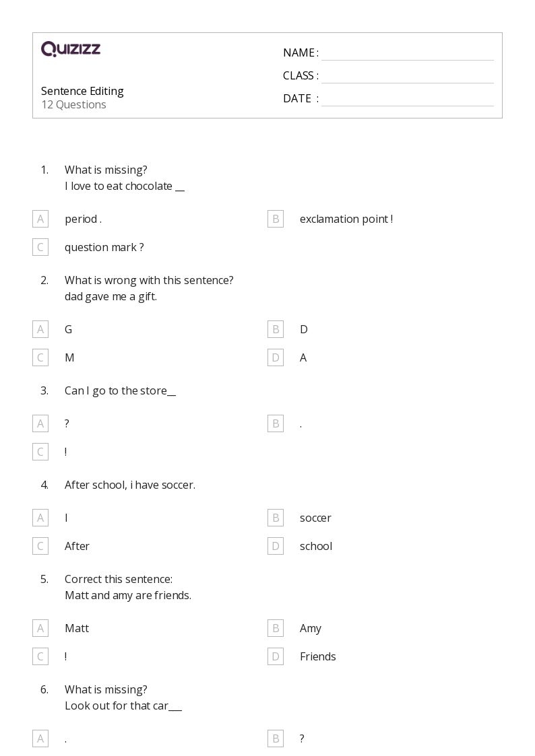Tick box D beside 'school'
Screen dimensions: 535x756
pos(276,546)
